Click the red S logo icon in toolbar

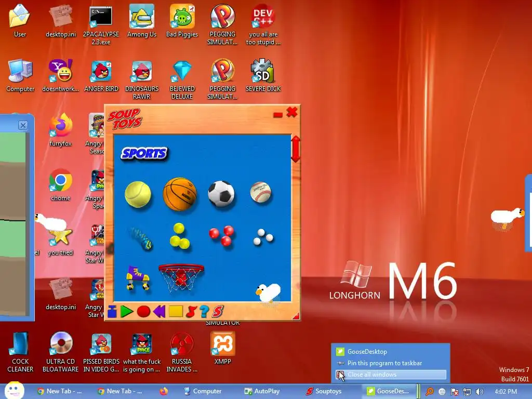218,311
